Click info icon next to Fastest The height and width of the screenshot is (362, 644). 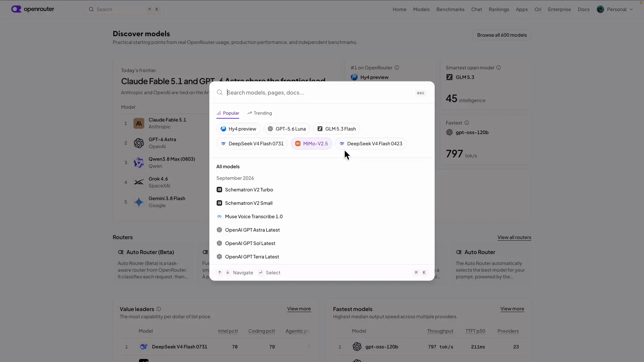pos(467,123)
